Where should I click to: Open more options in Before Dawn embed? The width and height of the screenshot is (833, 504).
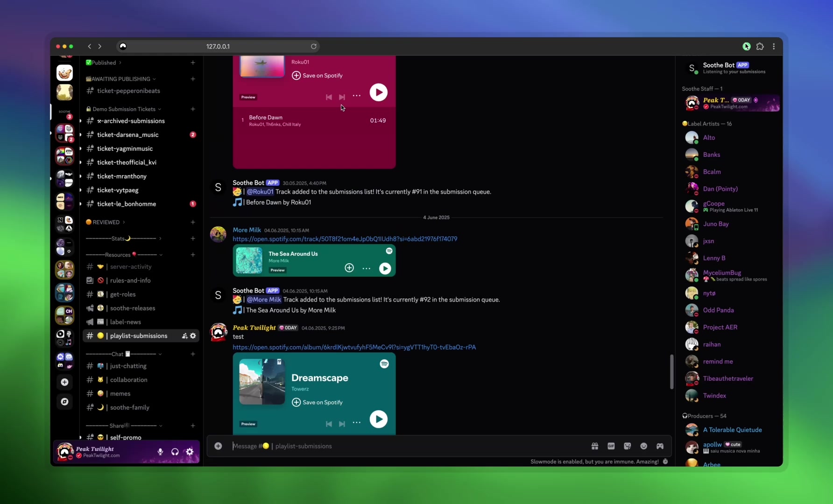357,96
